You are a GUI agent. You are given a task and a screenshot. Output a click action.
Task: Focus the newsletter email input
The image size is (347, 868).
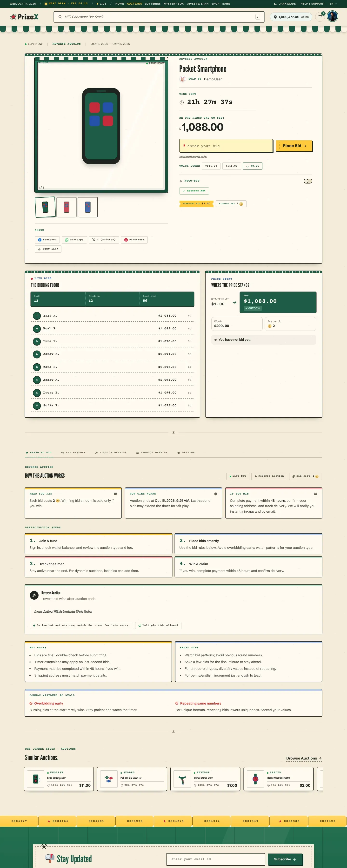click(216, 859)
